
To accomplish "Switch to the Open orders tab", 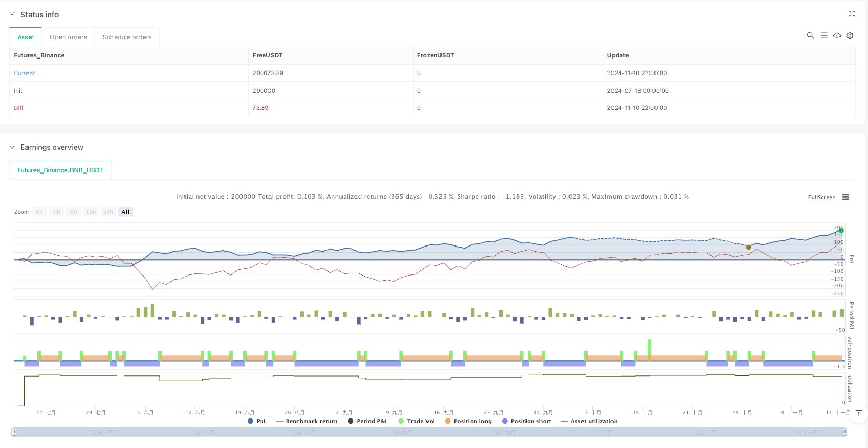I will coord(68,37).
